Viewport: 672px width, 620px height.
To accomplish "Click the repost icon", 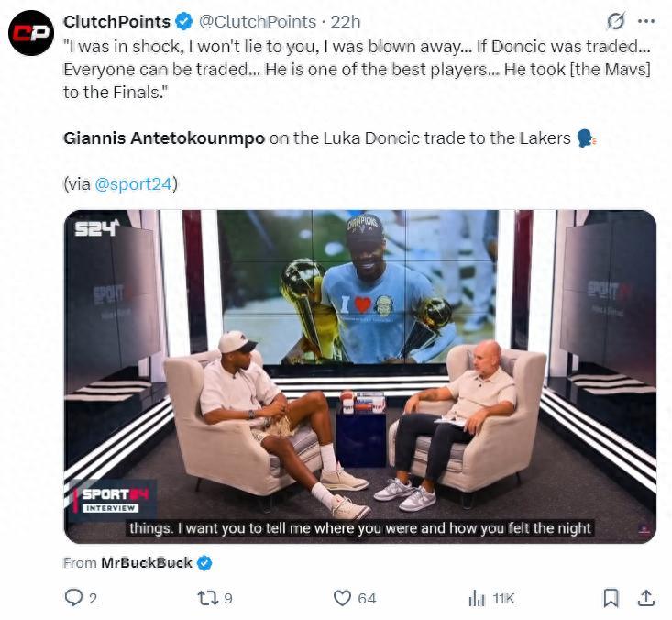I will (208, 598).
